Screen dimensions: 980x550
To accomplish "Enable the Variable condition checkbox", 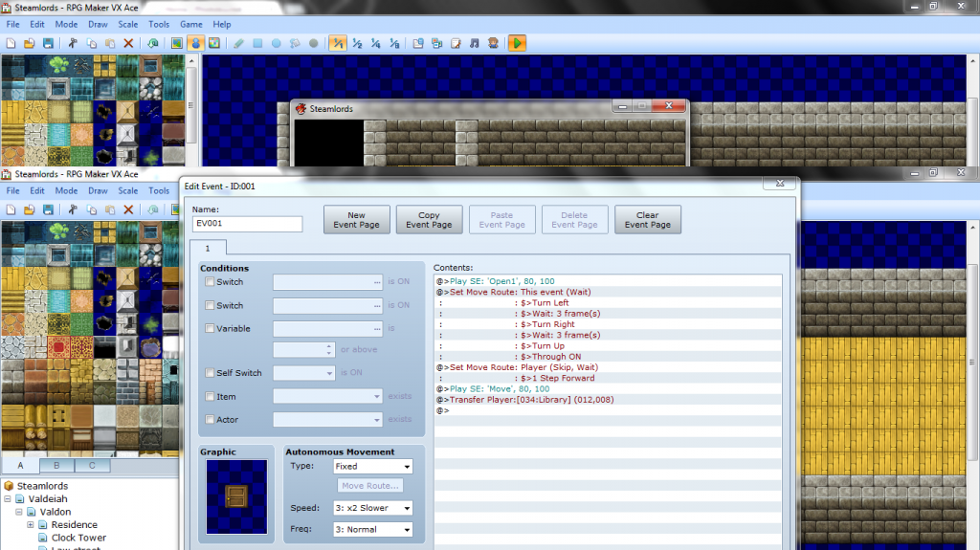I will pos(210,328).
